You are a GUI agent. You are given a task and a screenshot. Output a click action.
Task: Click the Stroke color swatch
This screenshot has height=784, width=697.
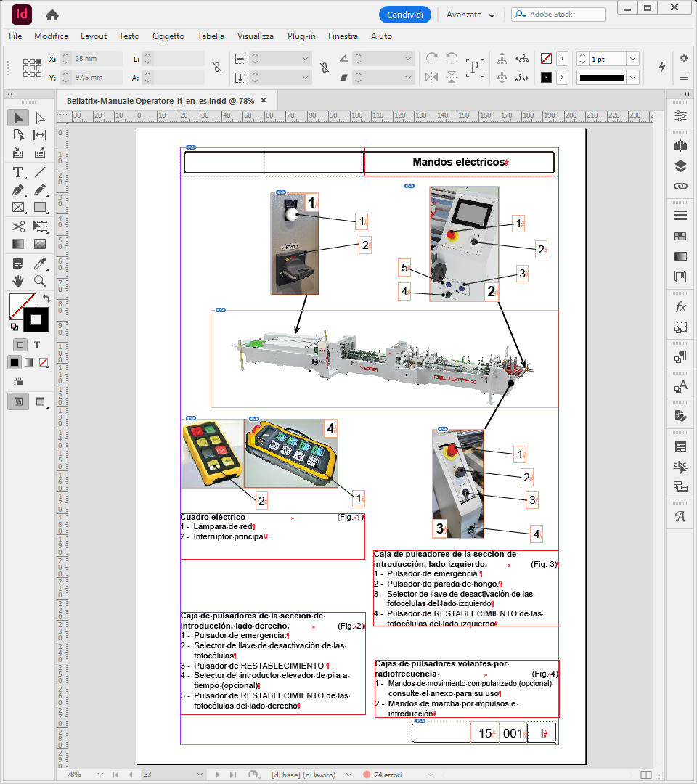point(36,319)
